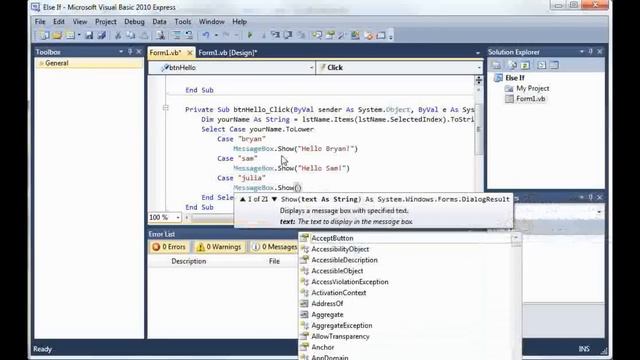The image size is (640, 360).
Task: Click the Step Into debug icon
Action: pos(275,36)
